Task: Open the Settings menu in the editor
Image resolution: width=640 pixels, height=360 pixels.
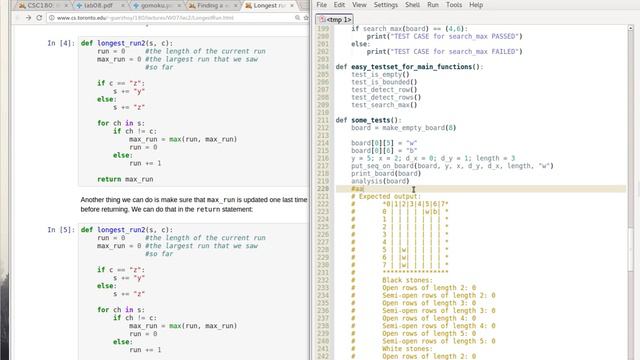Action: pos(386,5)
